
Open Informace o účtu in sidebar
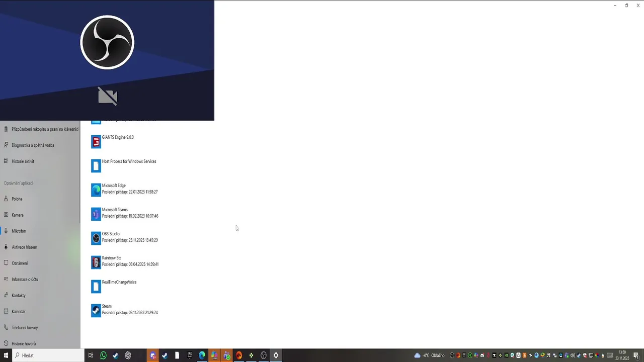point(40,279)
